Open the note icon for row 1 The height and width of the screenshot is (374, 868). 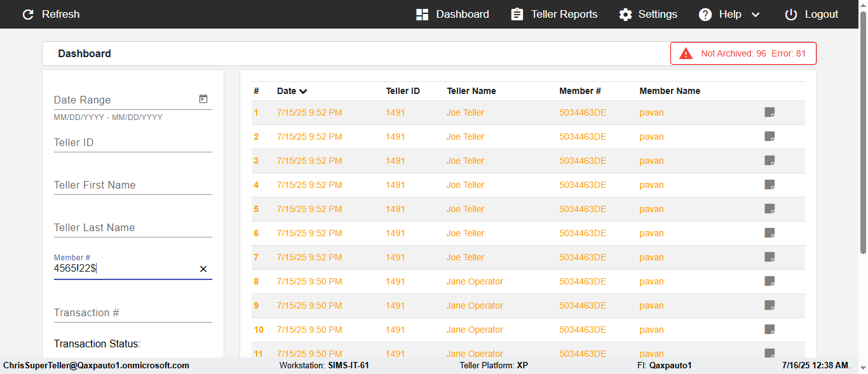point(770,112)
